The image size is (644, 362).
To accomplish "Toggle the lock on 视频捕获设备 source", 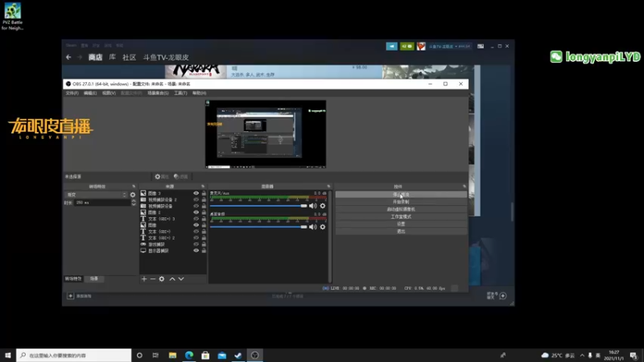I will [204, 206].
